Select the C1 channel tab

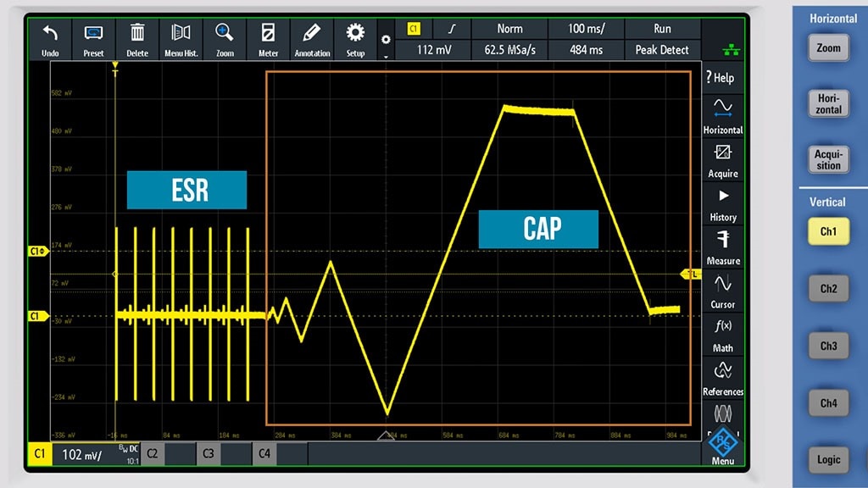(39, 454)
